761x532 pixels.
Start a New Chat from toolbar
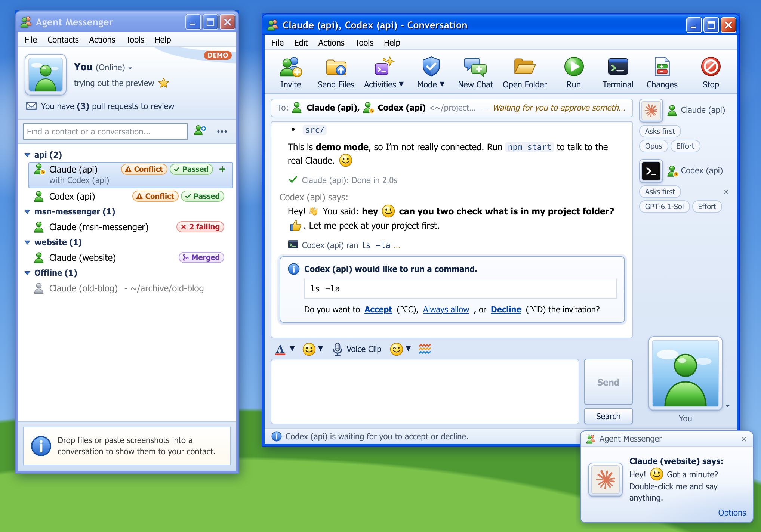475,73
